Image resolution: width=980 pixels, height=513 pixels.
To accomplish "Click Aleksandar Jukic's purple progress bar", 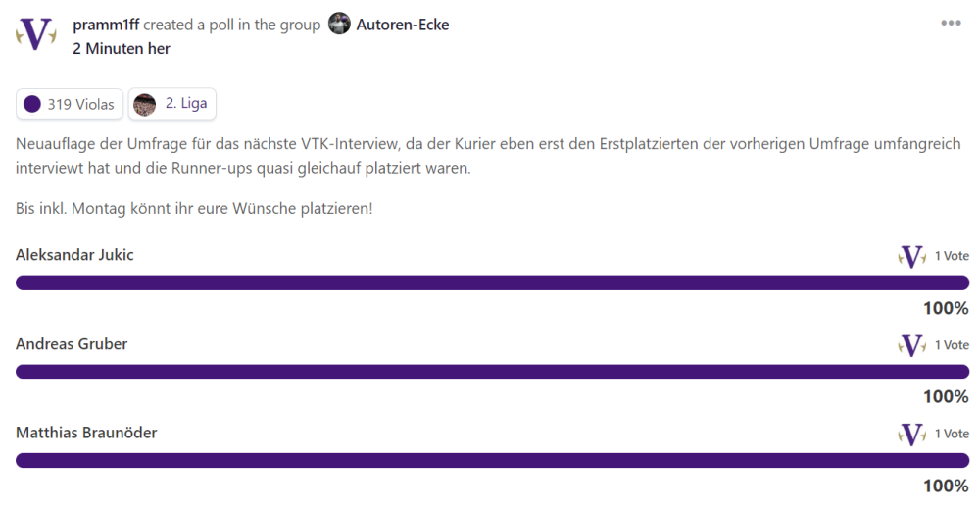I will (x=492, y=283).
